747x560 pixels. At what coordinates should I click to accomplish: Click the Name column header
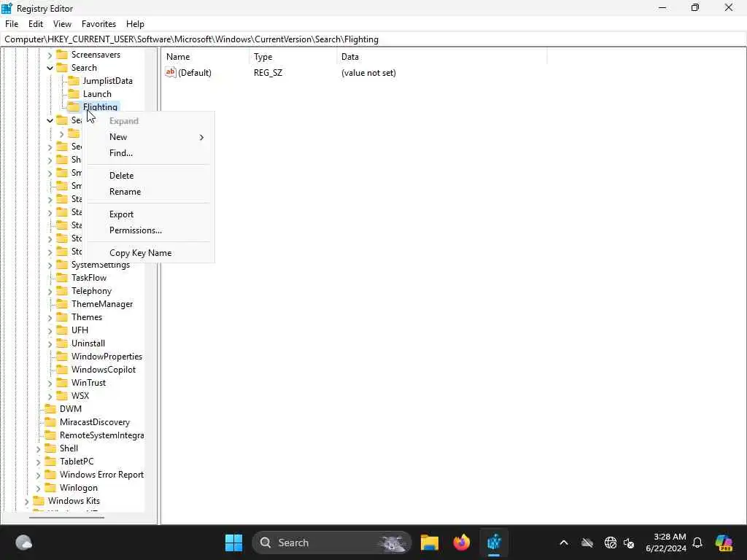pos(205,57)
